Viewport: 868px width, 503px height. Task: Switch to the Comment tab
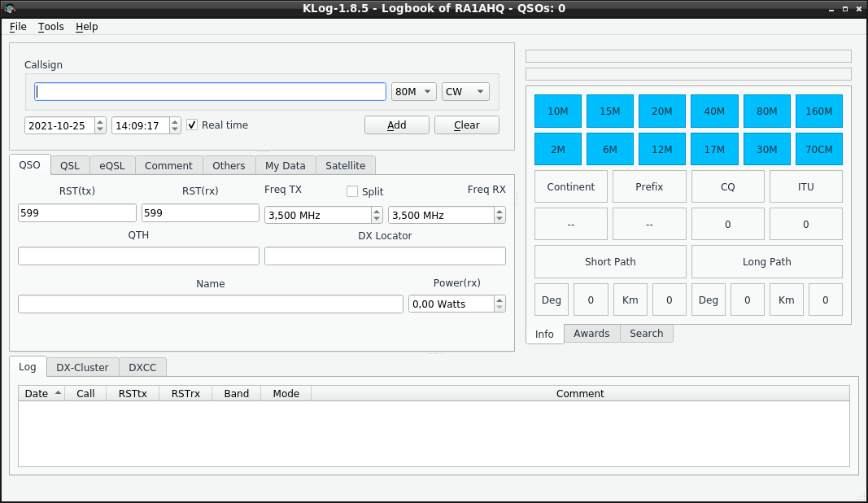[168, 166]
